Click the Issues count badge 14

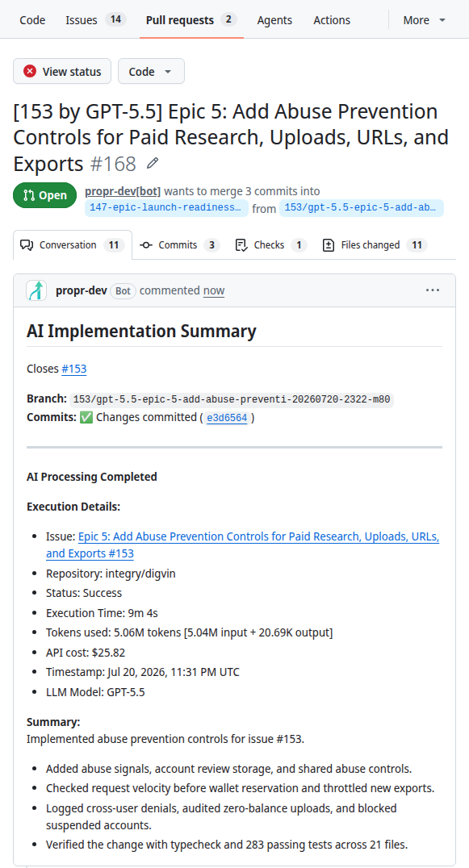tap(115, 20)
